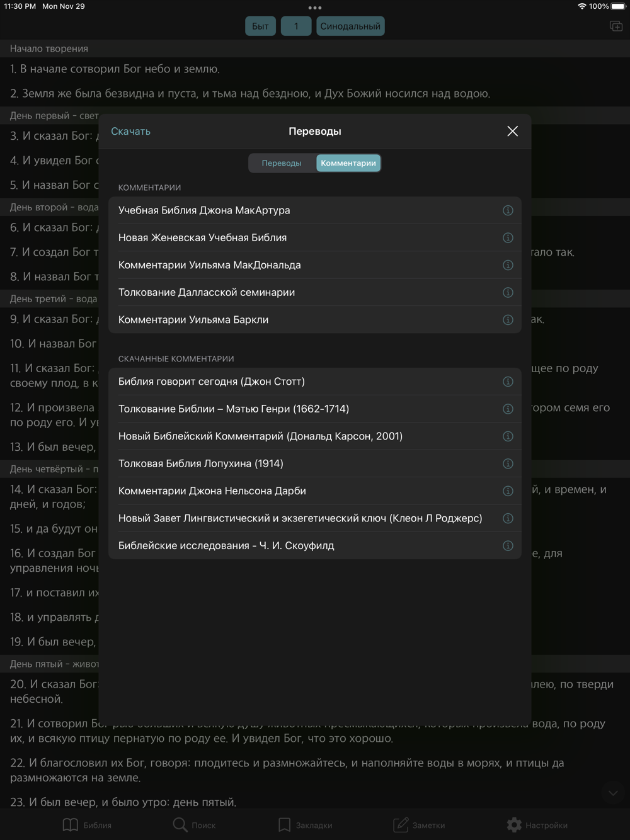Image resolution: width=630 pixels, height=840 pixels.
Task: Select Новая Женевская Учебная Библия
Action: [315, 238]
